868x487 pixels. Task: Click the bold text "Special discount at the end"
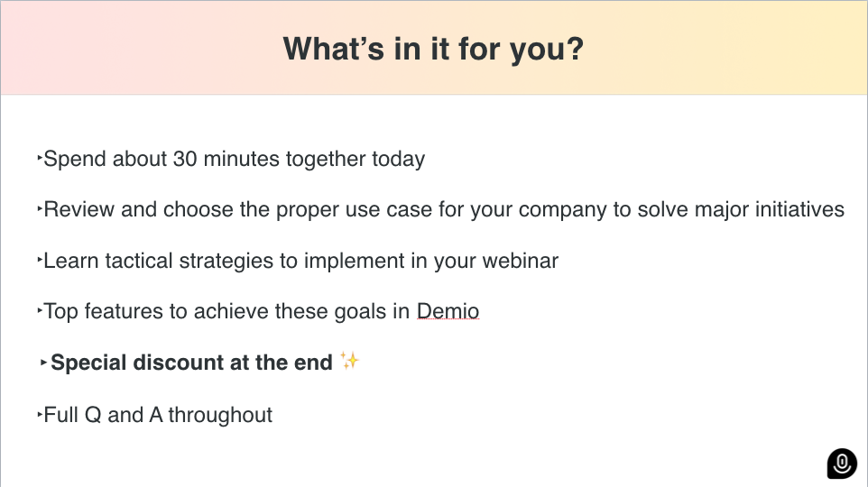pyautogui.click(x=191, y=363)
